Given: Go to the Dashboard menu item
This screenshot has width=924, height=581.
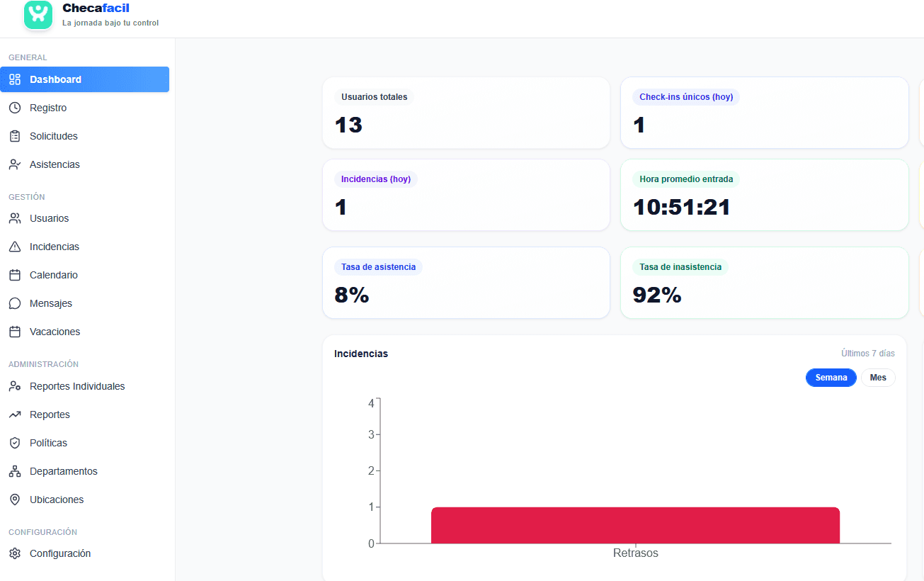Looking at the screenshot, I should click(55, 79).
